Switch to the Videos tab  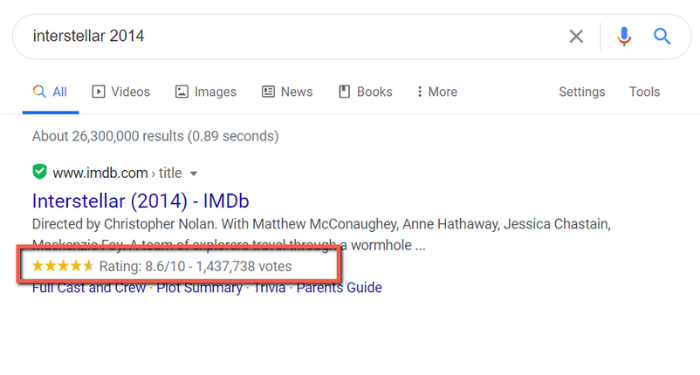tap(121, 92)
